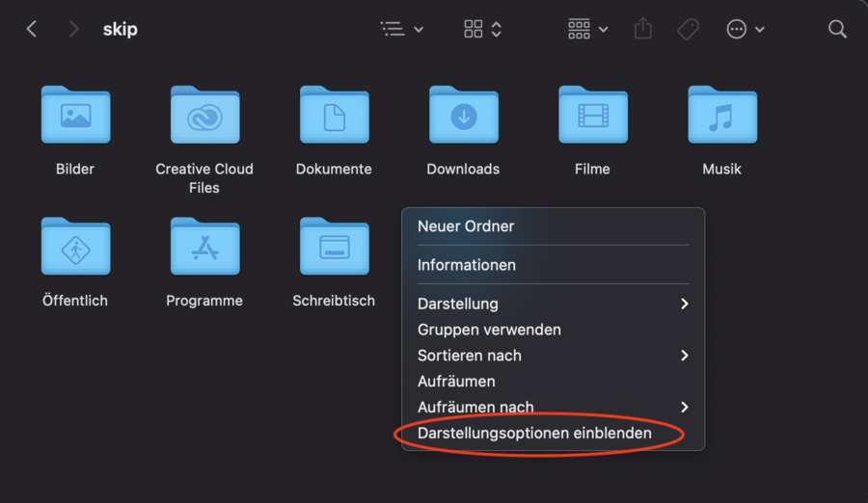Open the ellipsis action menu icon

[736, 29]
